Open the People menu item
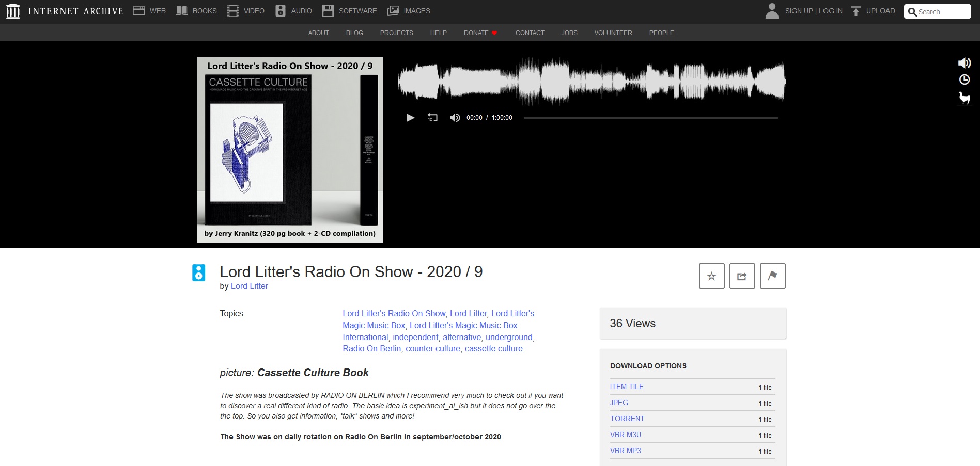Image resolution: width=980 pixels, height=466 pixels. [x=662, y=33]
